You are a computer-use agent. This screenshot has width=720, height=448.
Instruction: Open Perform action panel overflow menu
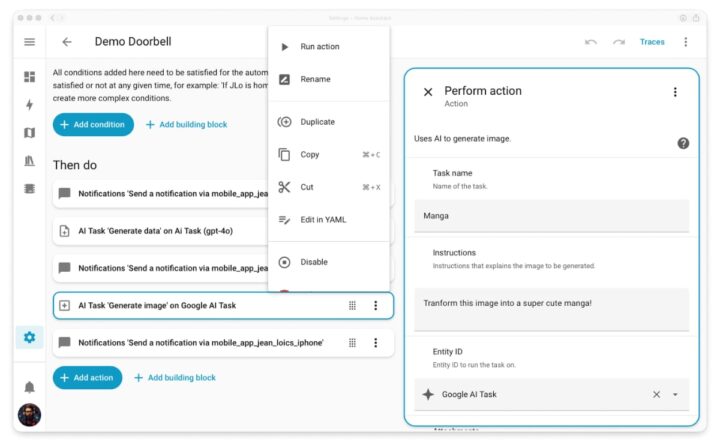pos(675,92)
